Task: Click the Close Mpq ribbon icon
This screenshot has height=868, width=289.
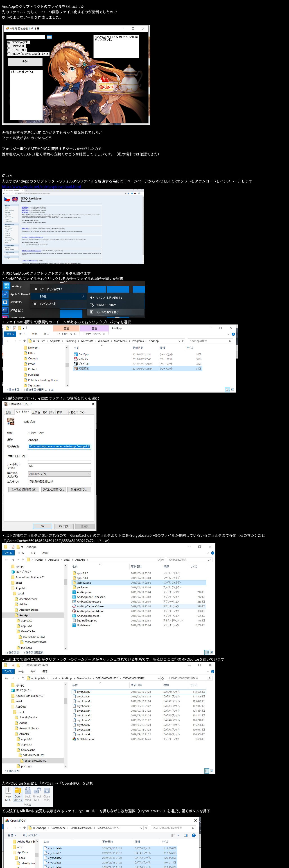Action: 47,794
